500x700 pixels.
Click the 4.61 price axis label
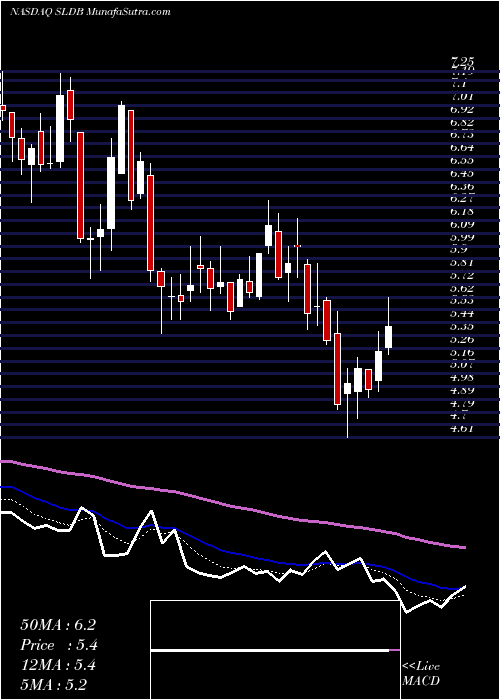[x=462, y=429]
